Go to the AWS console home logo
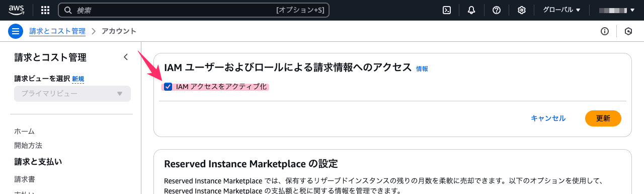 (16, 10)
